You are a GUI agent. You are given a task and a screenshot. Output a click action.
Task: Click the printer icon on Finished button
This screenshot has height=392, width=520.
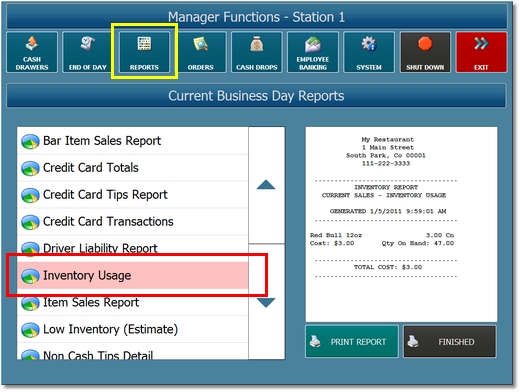(413, 342)
